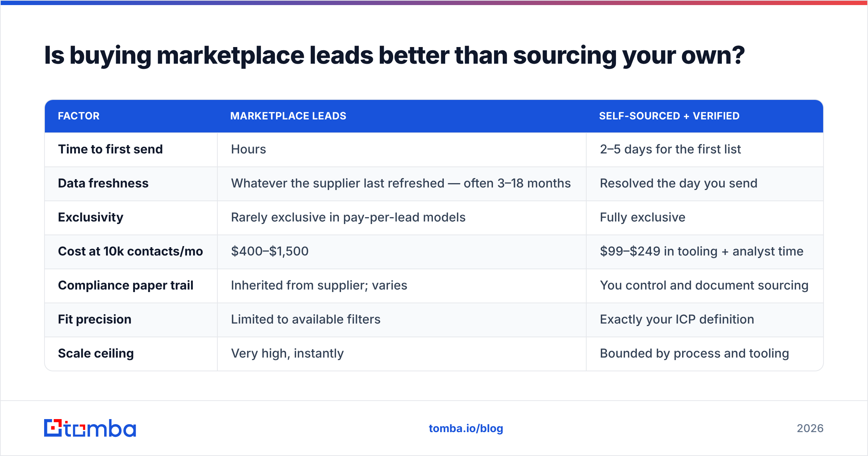Select 'Compliance paper trail' row label

125,285
